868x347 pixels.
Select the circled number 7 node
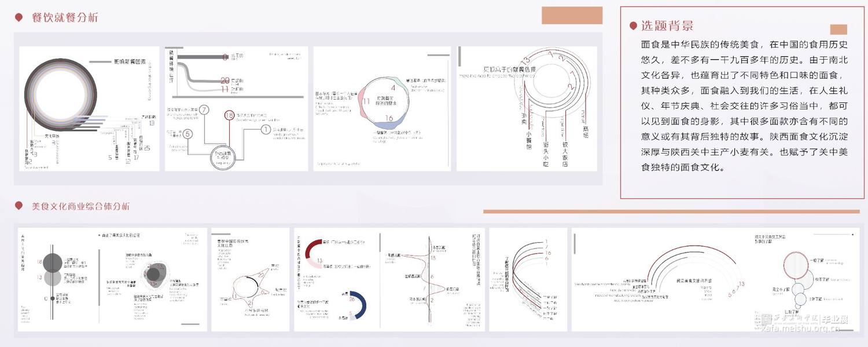204,109
